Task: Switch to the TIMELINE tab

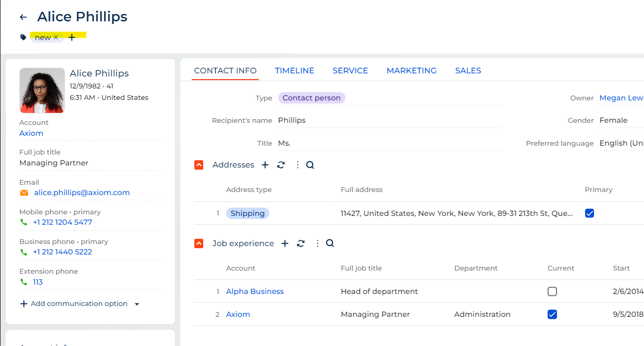Action: pyautogui.click(x=294, y=71)
